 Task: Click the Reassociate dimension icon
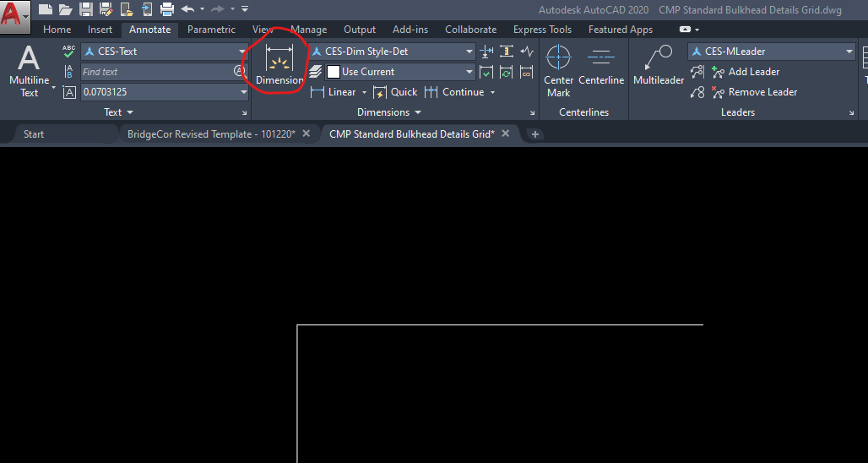coord(527,72)
